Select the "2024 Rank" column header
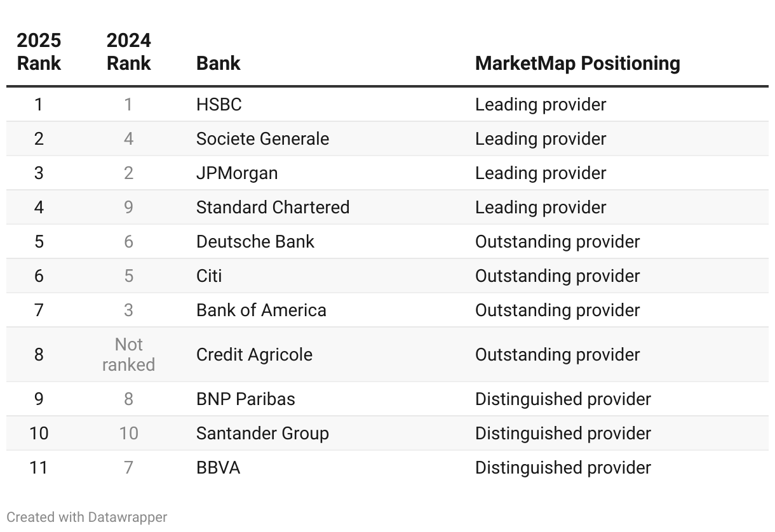This screenshot has width=775, height=532. tap(128, 52)
